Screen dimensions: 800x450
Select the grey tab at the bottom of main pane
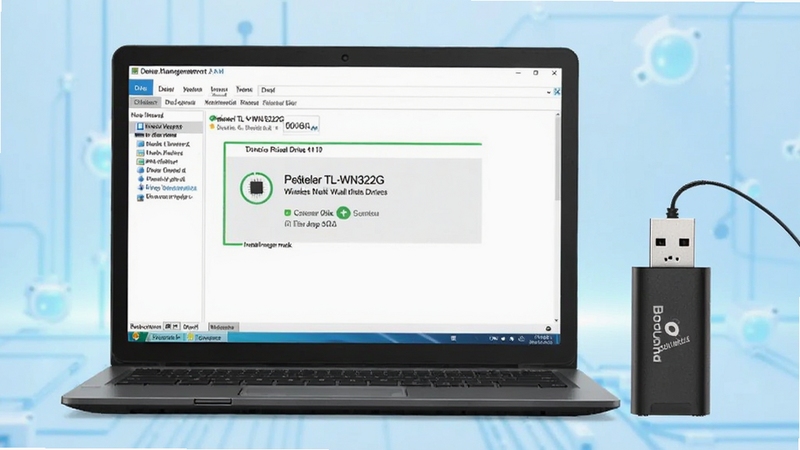click(x=223, y=327)
